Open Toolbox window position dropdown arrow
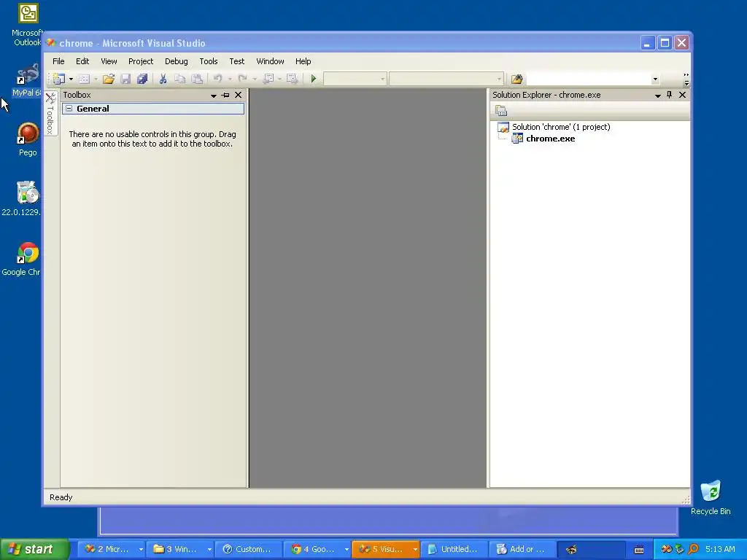 (x=214, y=96)
